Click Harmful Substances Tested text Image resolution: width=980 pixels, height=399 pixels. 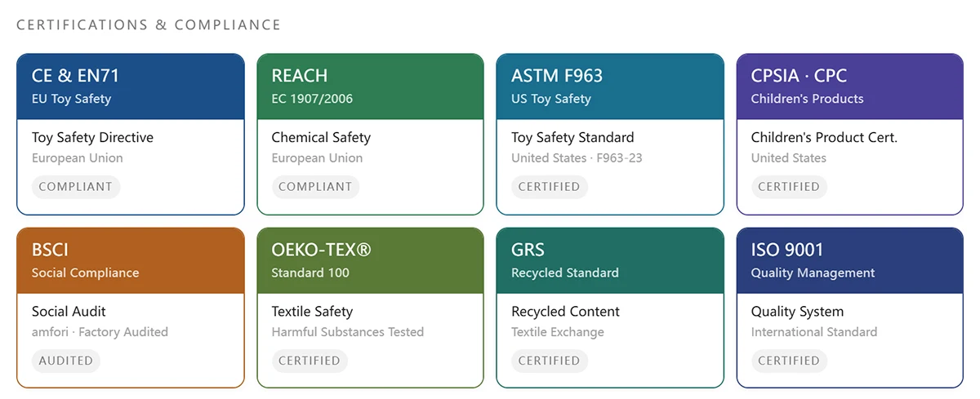coord(347,332)
